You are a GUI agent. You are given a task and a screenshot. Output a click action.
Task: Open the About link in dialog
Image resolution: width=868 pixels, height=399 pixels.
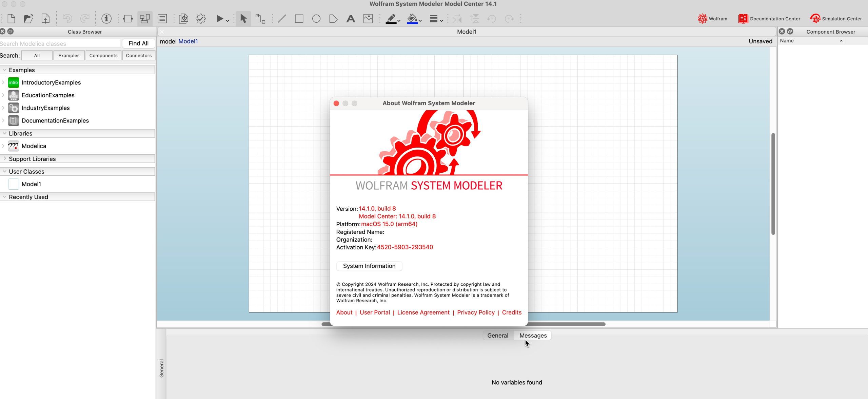coord(344,312)
